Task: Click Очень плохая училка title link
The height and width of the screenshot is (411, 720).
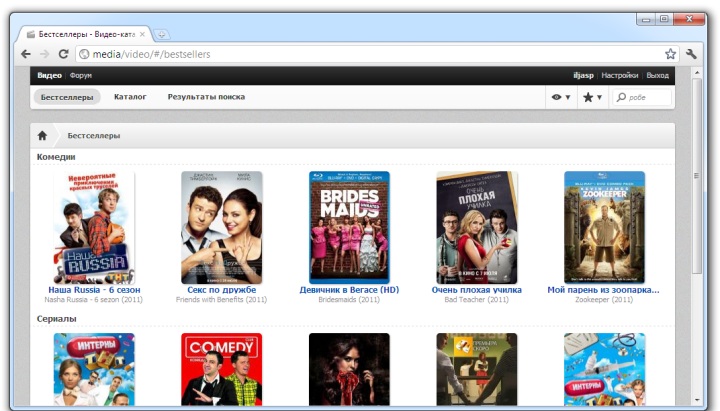Action: pyautogui.click(x=477, y=290)
